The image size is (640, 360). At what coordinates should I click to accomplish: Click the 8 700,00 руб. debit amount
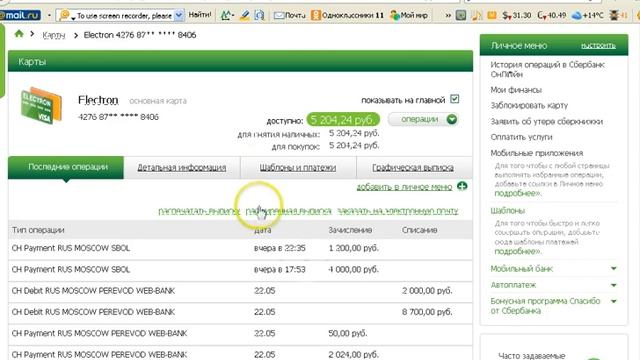coord(427,312)
